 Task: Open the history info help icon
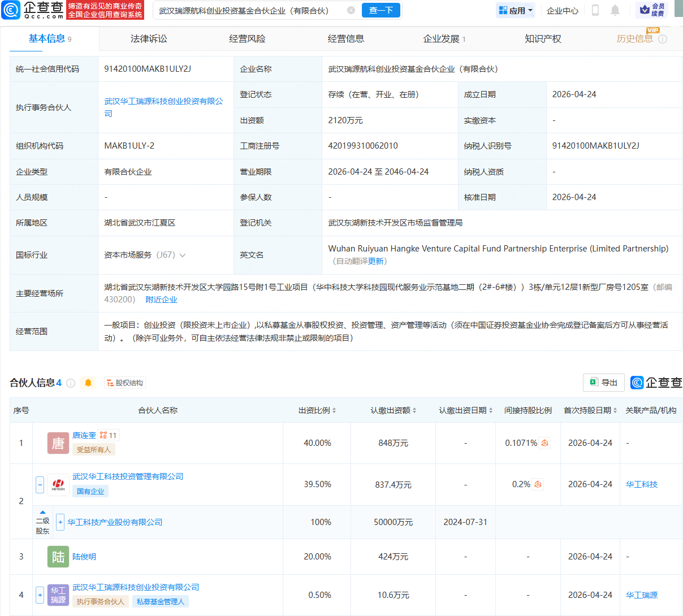(x=663, y=39)
